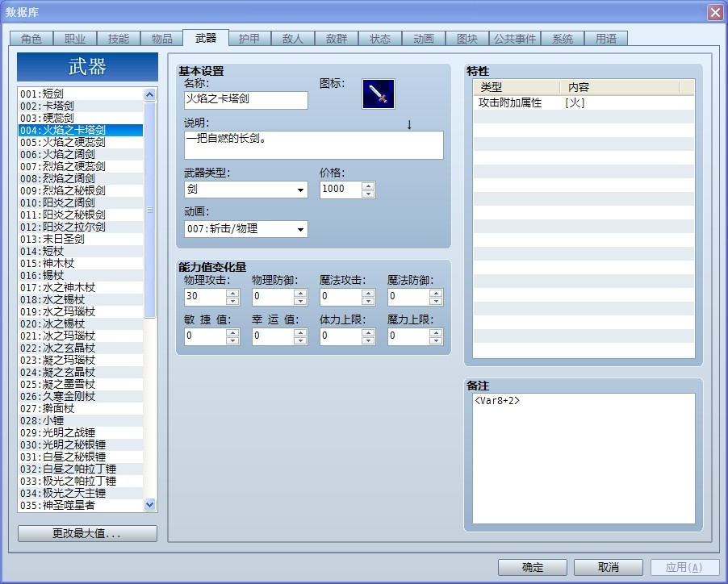Click the 物理攻击 value field 30
This screenshot has height=584, width=728.
click(x=205, y=298)
